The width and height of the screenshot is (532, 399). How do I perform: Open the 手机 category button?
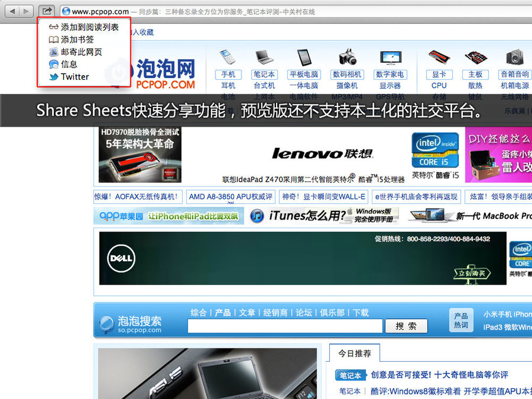(x=228, y=74)
